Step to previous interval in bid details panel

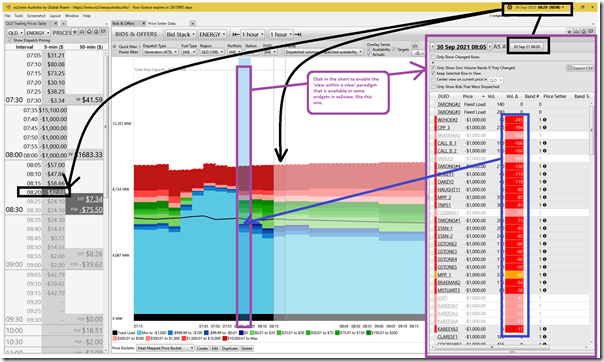(432, 47)
